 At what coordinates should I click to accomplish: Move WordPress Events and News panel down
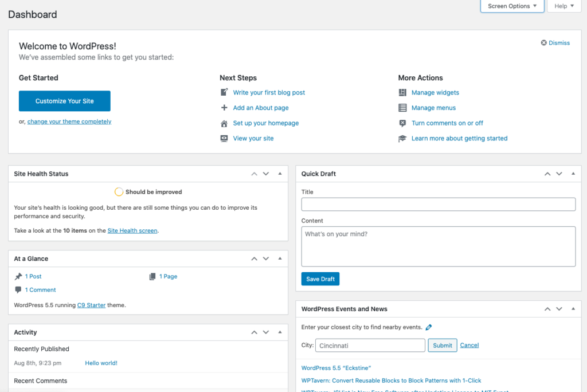(559, 309)
